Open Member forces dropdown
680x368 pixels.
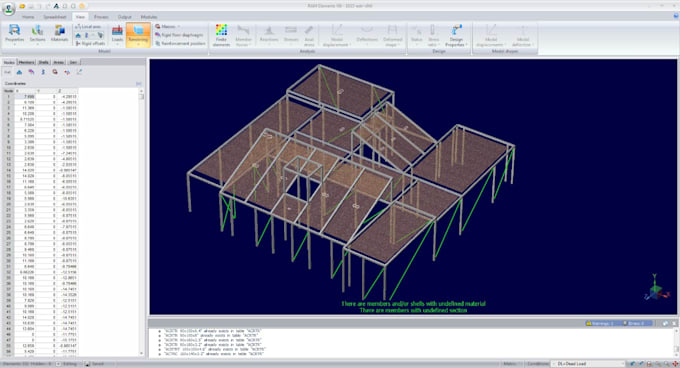243,35
